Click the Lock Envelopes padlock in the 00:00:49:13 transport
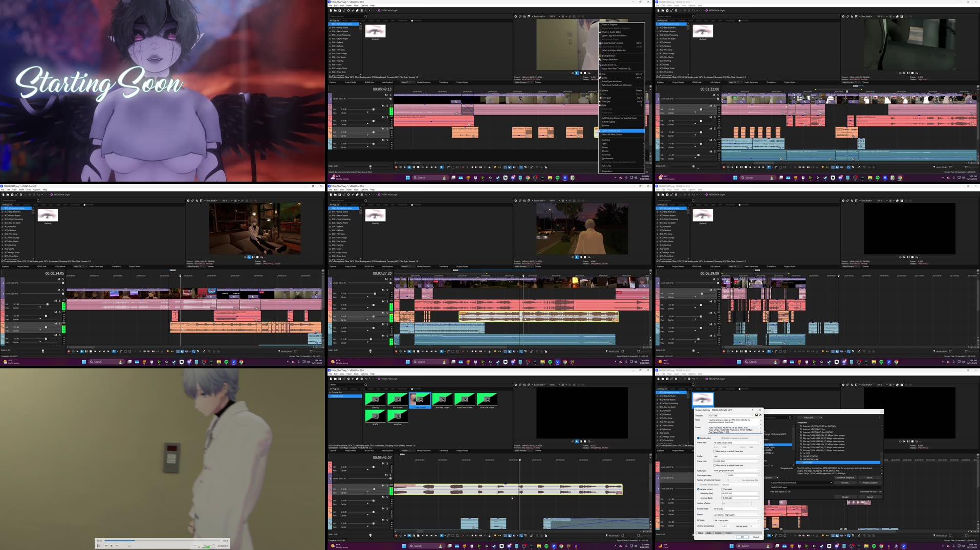Screen dimensions: 980x550 489,167
